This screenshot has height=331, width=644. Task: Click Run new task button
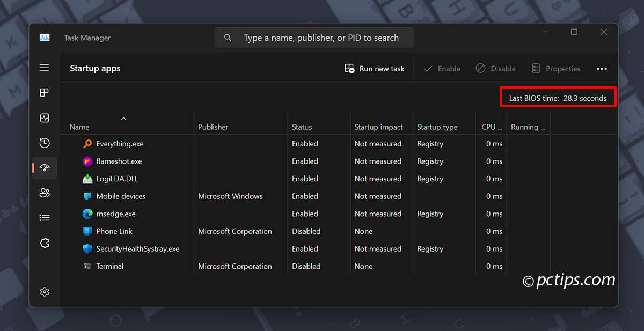[375, 69]
